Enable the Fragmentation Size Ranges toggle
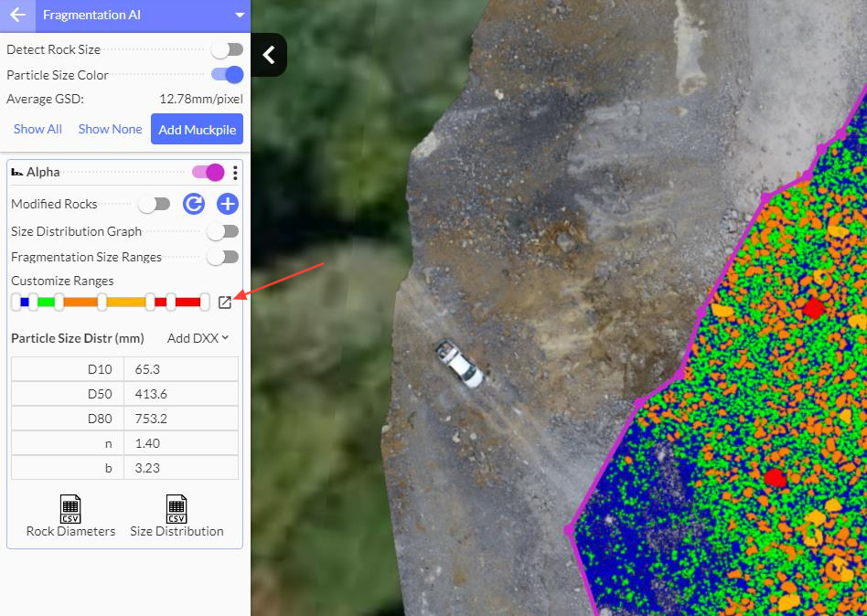Screen dimensions: 867x616 (222, 257)
